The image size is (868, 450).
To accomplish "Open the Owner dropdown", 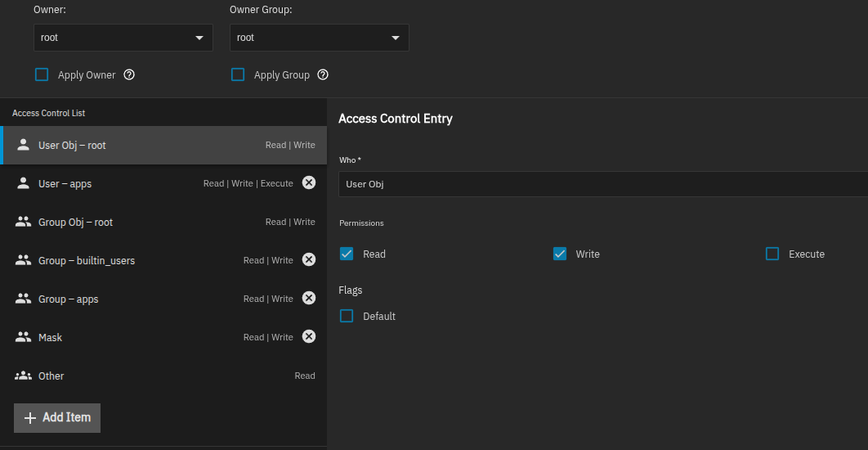I will point(123,38).
